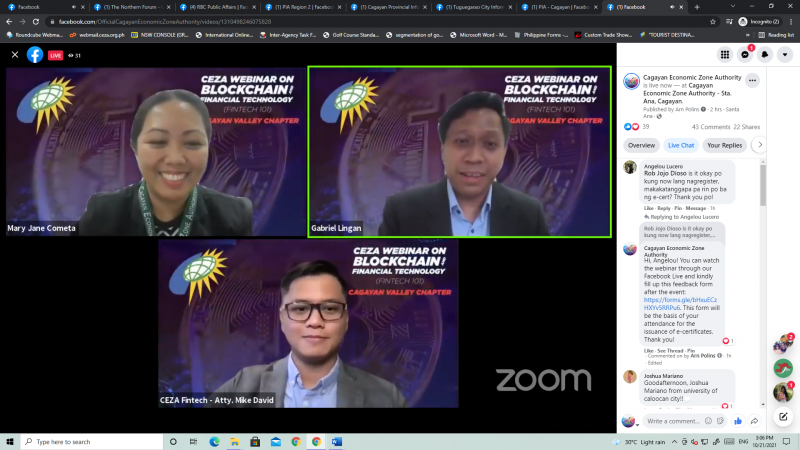Open the webmail.ceza.org.ph bookmark

[97, 35]
